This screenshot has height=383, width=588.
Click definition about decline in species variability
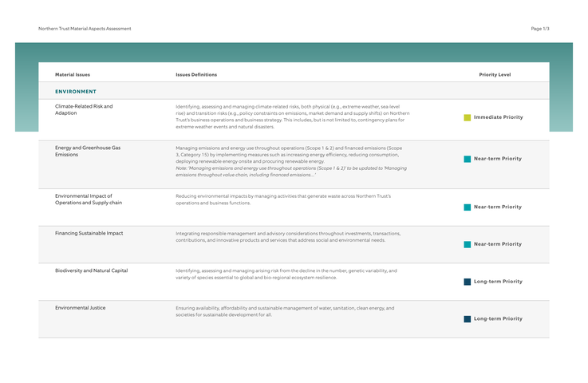286,274
